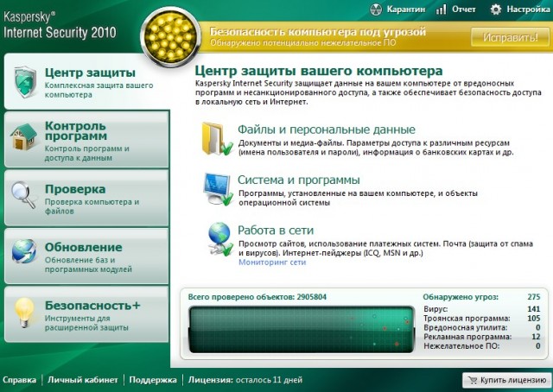Select the Рекламная программа count 12
The height and width of the screenshot is (392, 553).
(x=536, y=337)
